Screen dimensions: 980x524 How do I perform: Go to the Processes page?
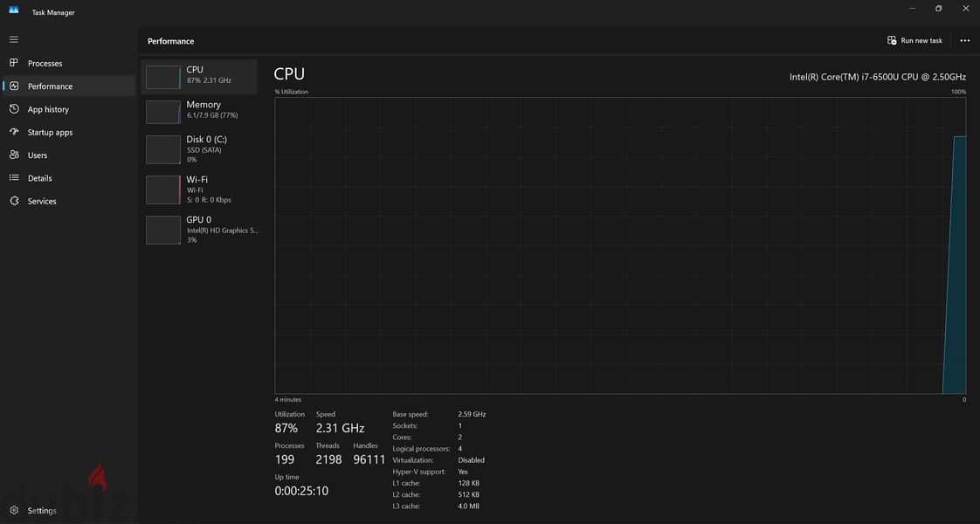pyautogui.click(x=45, y=63)
